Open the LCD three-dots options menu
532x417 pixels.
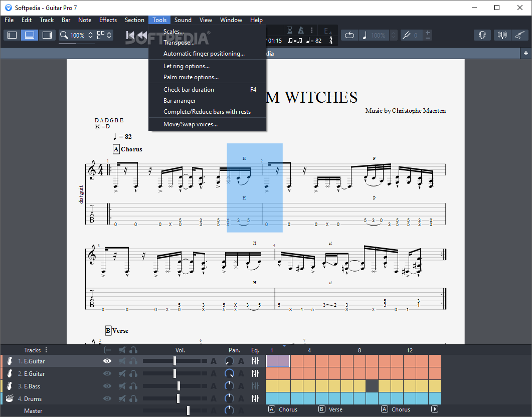click(312, 30)
